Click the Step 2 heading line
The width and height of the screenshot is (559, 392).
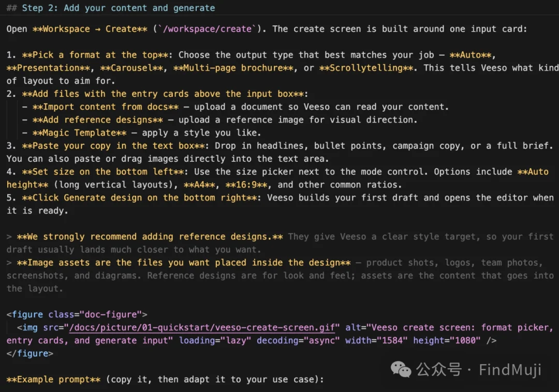111,8
